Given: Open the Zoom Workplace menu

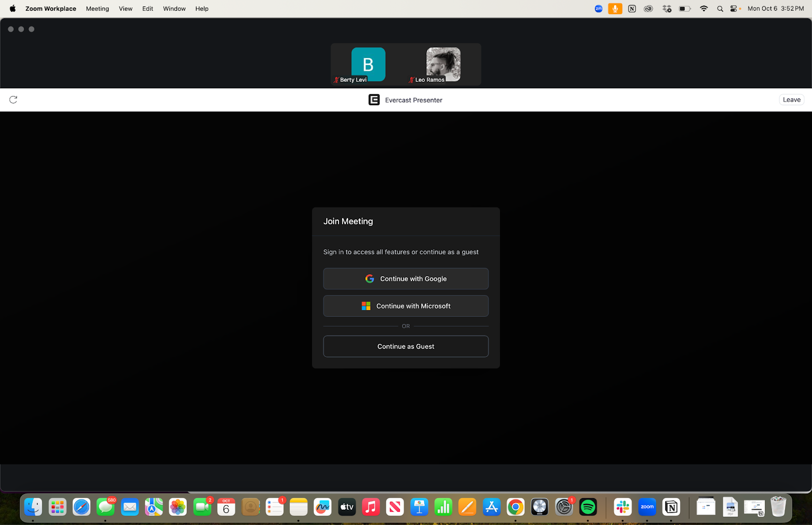Looking at the screenshot, I should [x=51, y=9].
